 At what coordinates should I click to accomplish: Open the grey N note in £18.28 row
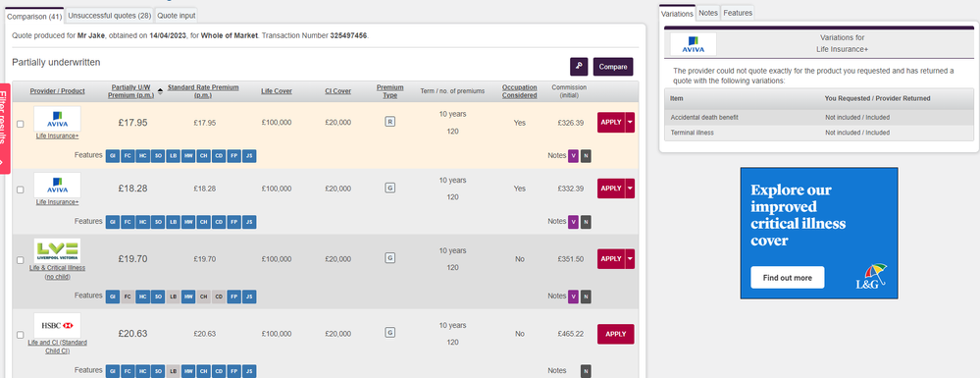pyautogui.click(x=586, y=222)
